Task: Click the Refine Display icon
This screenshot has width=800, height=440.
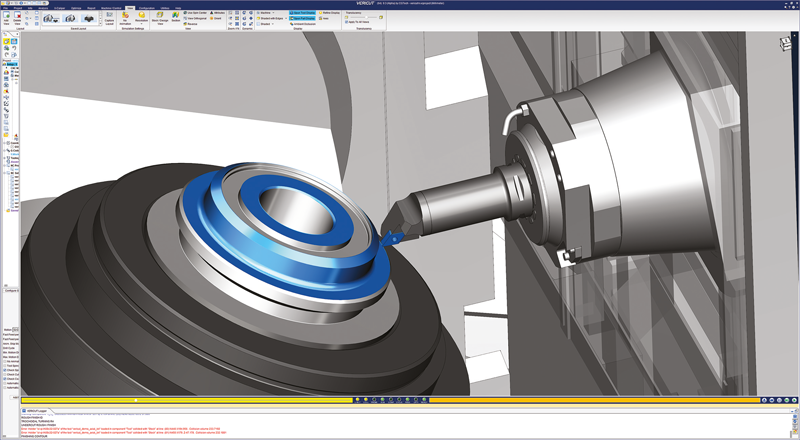Action: pyautogui.click(x=327, y=12)
